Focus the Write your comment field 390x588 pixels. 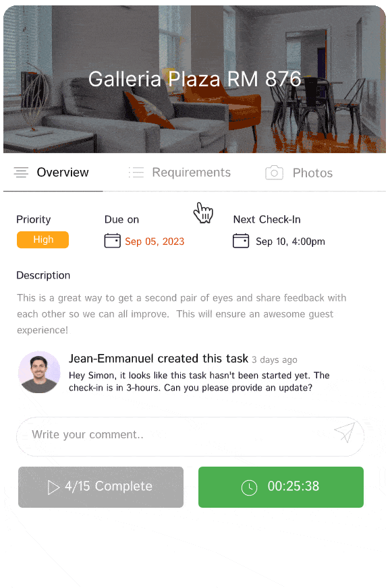(190, 436)
